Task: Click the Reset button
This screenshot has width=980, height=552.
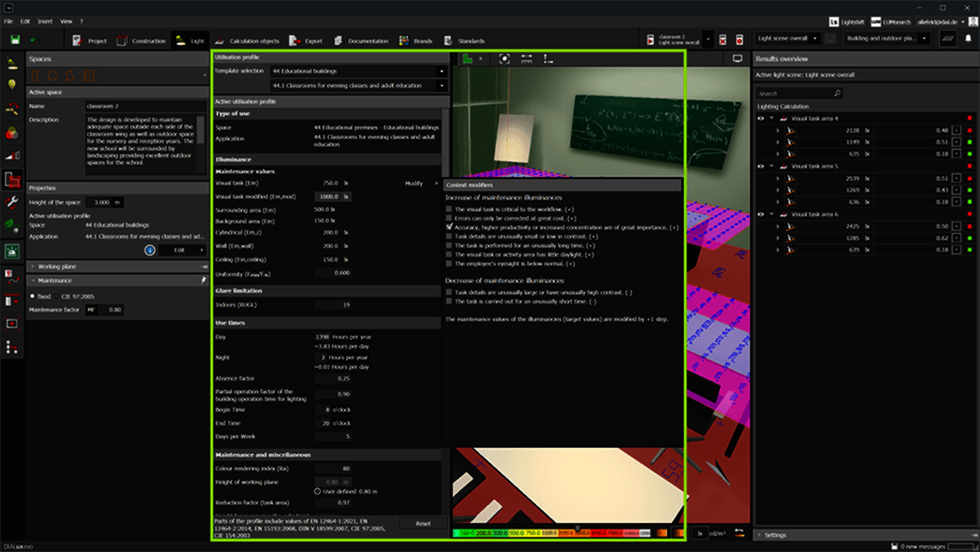Action: (x=423, y=524)
